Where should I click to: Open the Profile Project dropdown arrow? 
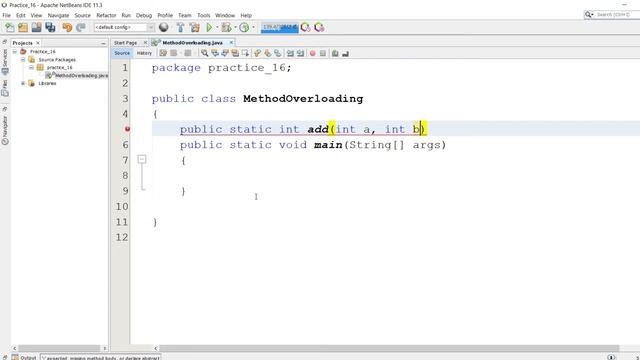(x=253, y=27)
